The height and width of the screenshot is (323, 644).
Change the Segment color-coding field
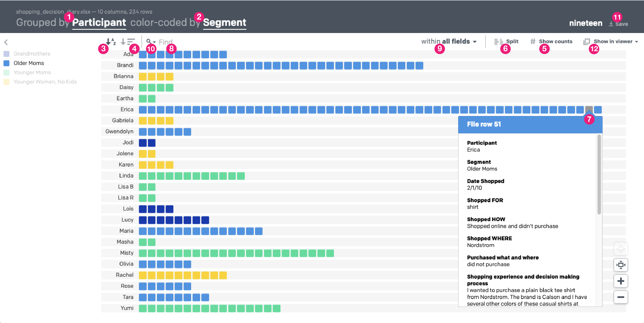225,23
